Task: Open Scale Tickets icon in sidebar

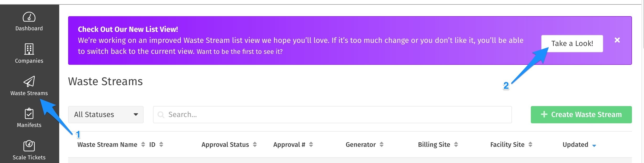Action: (x=29, y=146)
